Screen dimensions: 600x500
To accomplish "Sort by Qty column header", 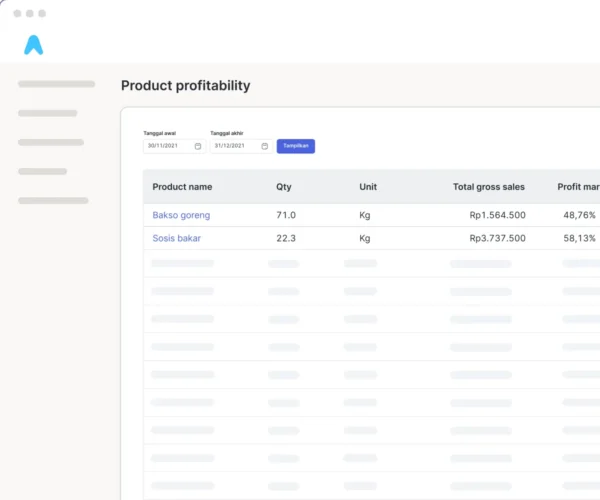I will [x=284, y=187].
